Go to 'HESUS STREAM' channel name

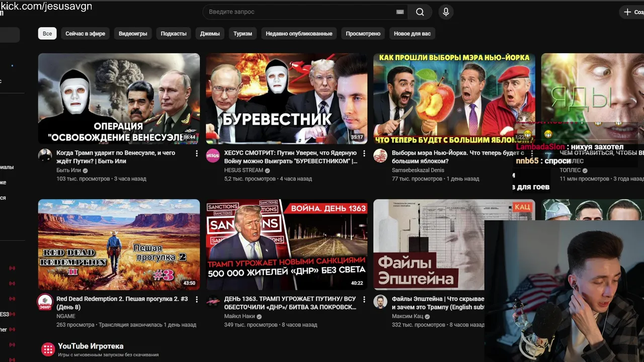(x=244, y=170)
